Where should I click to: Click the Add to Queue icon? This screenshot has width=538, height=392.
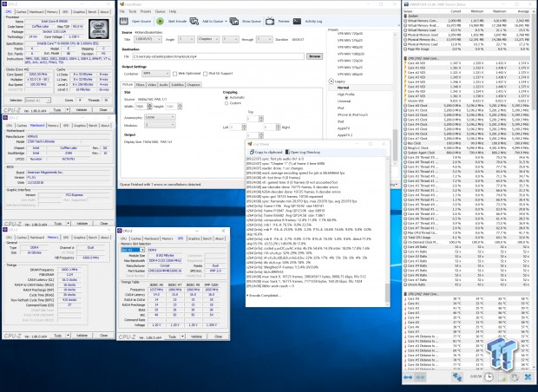(194, 22)
